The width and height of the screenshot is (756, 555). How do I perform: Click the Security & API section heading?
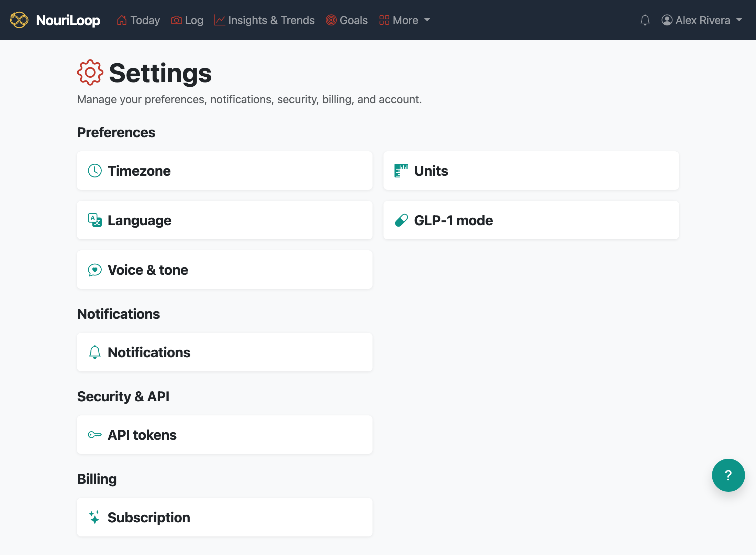(x=123, y=396)
